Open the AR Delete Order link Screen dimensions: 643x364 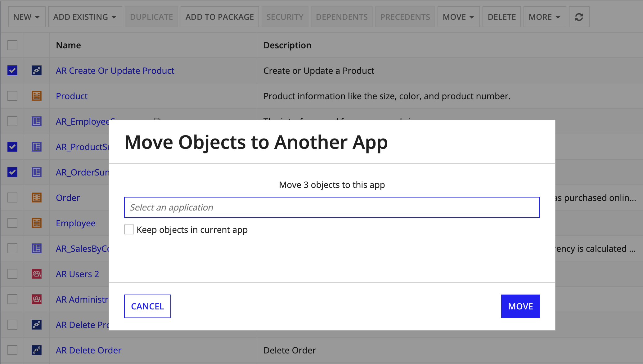click(x=89, y=350)
